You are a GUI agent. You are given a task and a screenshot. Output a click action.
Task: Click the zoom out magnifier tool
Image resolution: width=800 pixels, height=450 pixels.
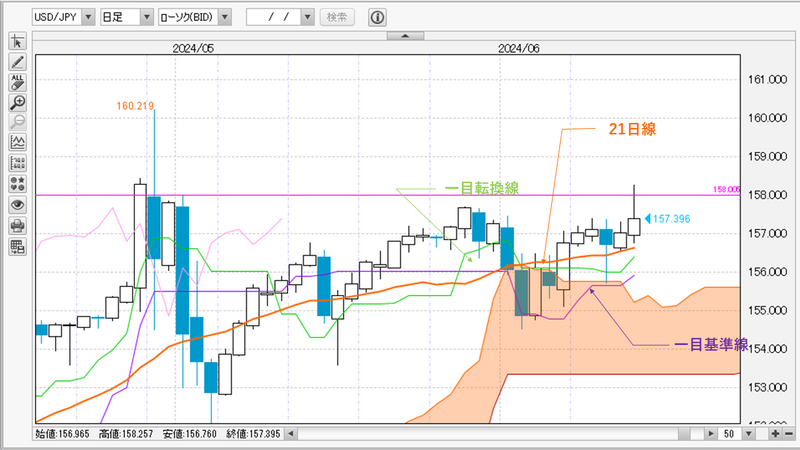point(17,122)
